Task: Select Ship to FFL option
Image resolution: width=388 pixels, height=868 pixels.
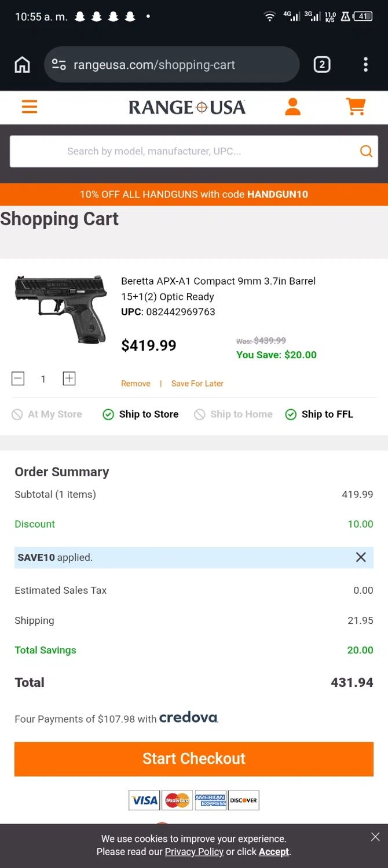Action: coord(320,414)
